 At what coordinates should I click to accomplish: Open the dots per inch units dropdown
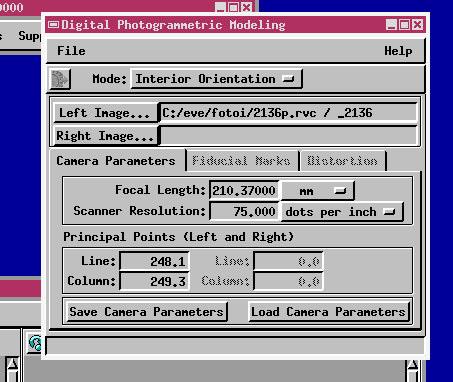[x=342, y=212]
